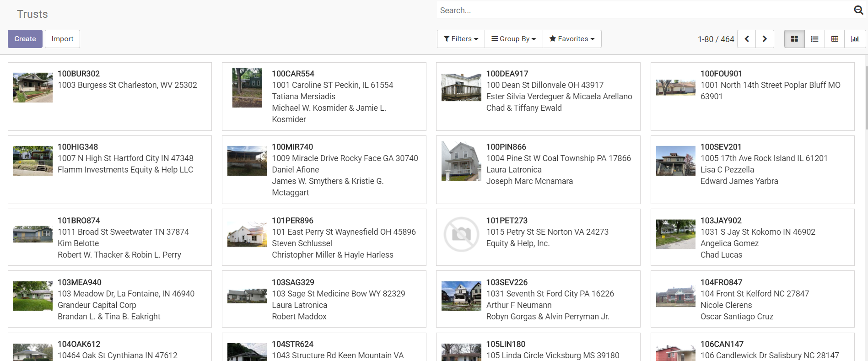
Task: Click 'Chad & Tiffany Ewald' text
Action: pos(524,108)
